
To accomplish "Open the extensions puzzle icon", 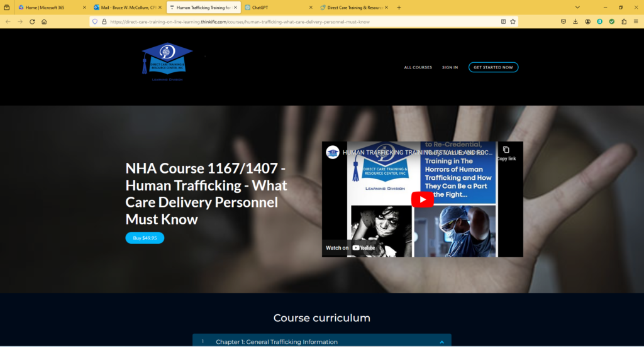I will tap(624, 21).
